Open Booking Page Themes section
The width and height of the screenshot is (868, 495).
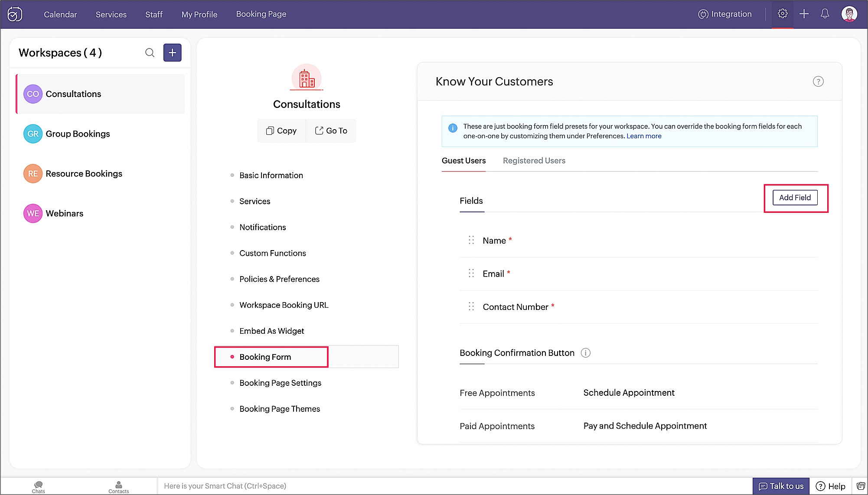(280, 409)
